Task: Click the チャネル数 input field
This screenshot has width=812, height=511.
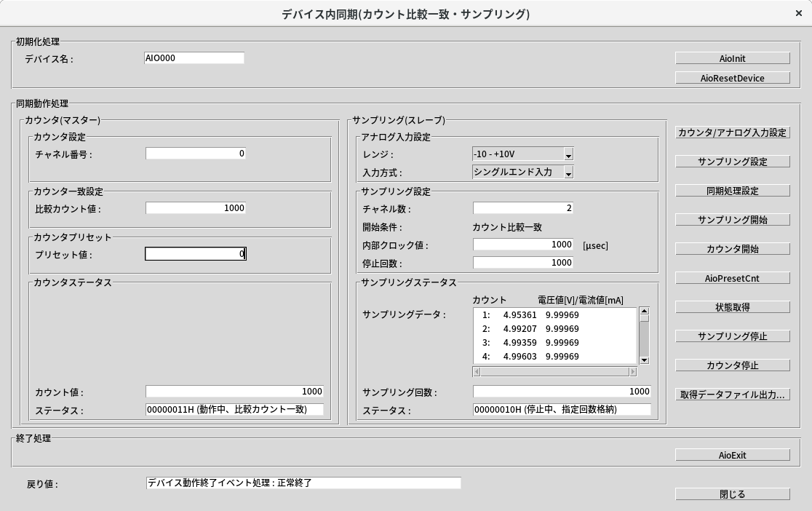Action: click(x=522, y=208)
